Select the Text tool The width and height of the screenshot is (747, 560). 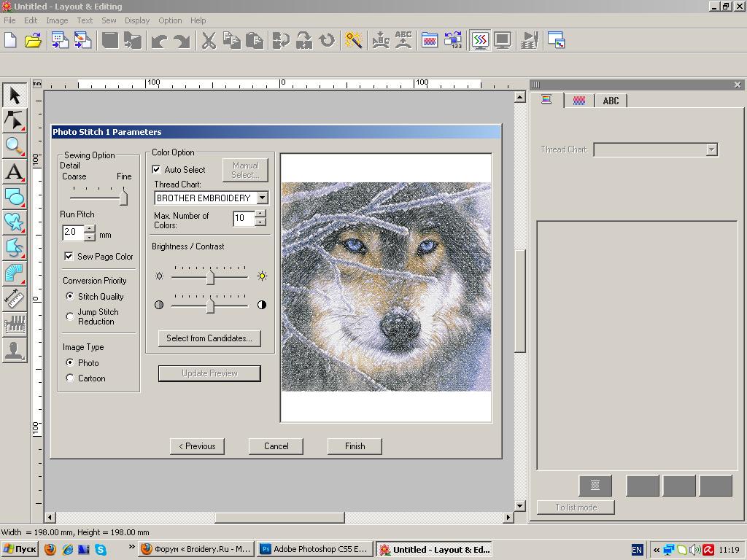[x=15, y=172]
